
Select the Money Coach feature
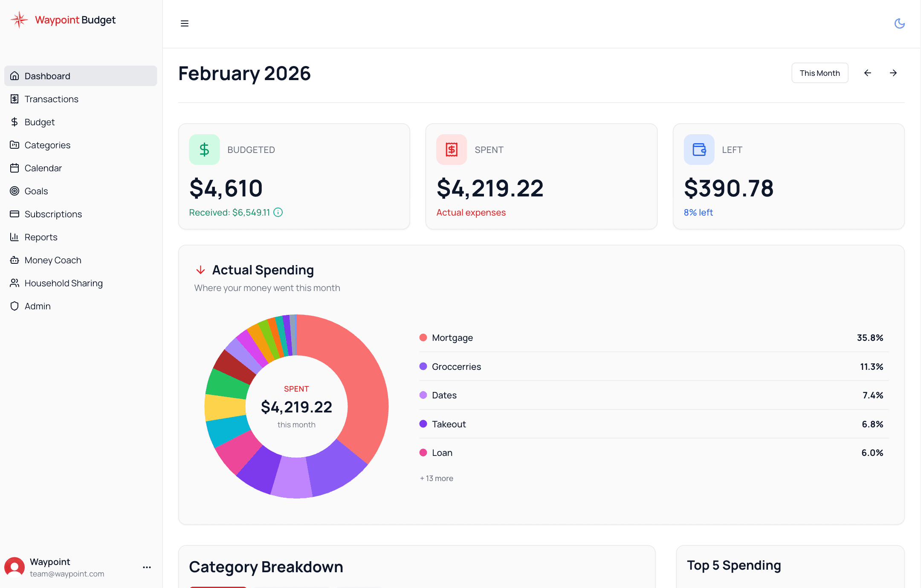(x=52, y=260)
